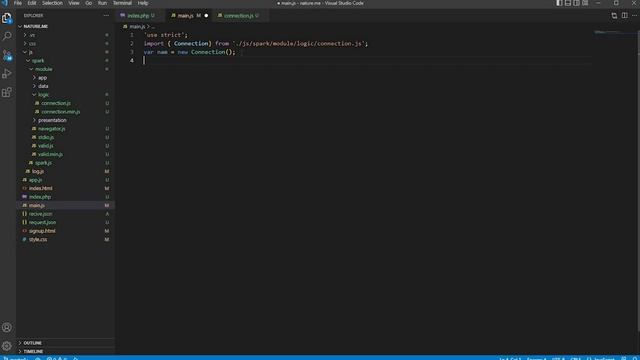Open the View menu
This screenshot has width=640, height=360.
tap(74, 3)
